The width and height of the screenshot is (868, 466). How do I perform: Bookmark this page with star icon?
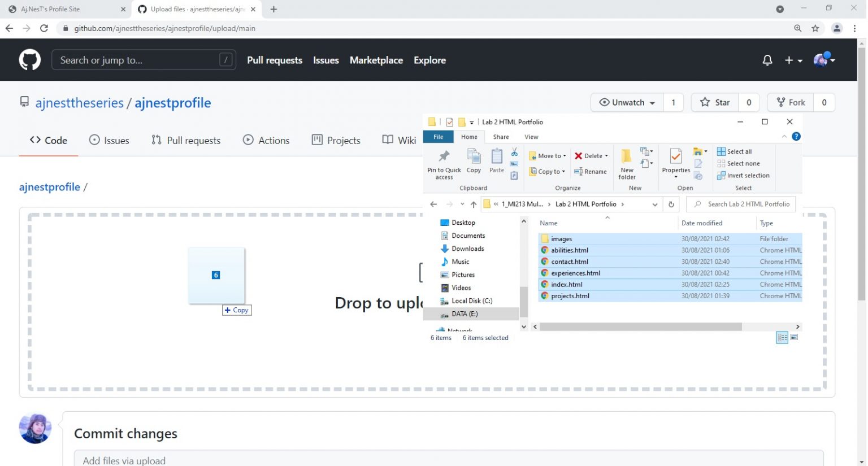coord(815,28)
